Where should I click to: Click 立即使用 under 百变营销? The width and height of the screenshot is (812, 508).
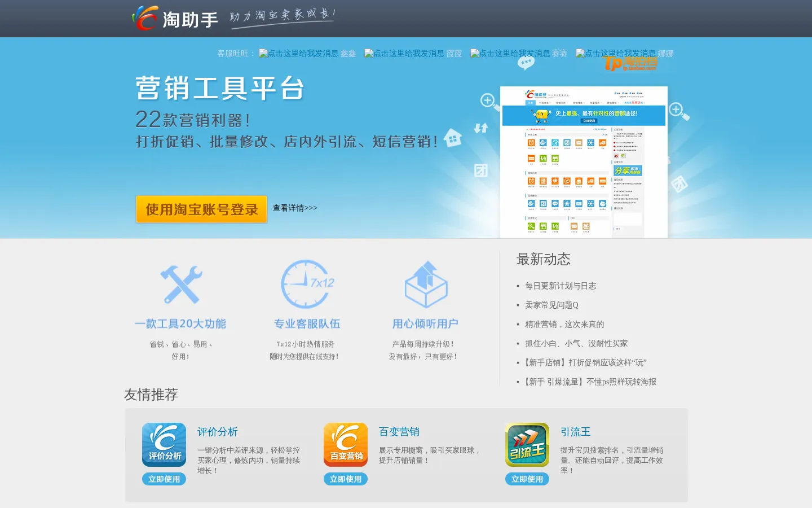coord(346,479)
